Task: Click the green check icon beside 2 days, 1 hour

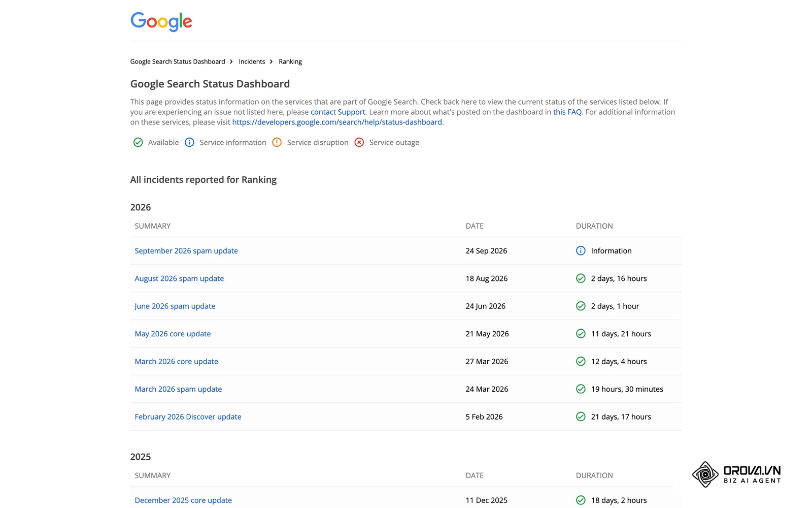Action: pyautogui.click(x=581, y=306)
